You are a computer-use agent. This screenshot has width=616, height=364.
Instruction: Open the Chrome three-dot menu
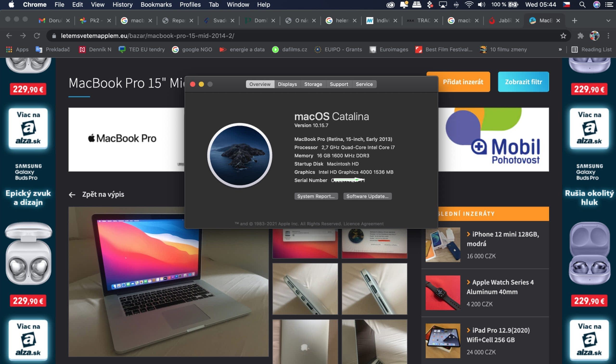click(608, 36)
